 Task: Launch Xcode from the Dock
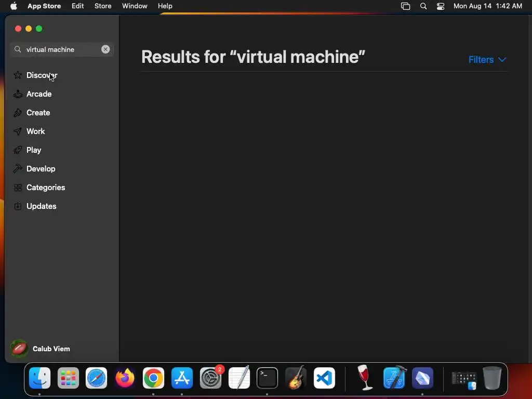(394, 378)
